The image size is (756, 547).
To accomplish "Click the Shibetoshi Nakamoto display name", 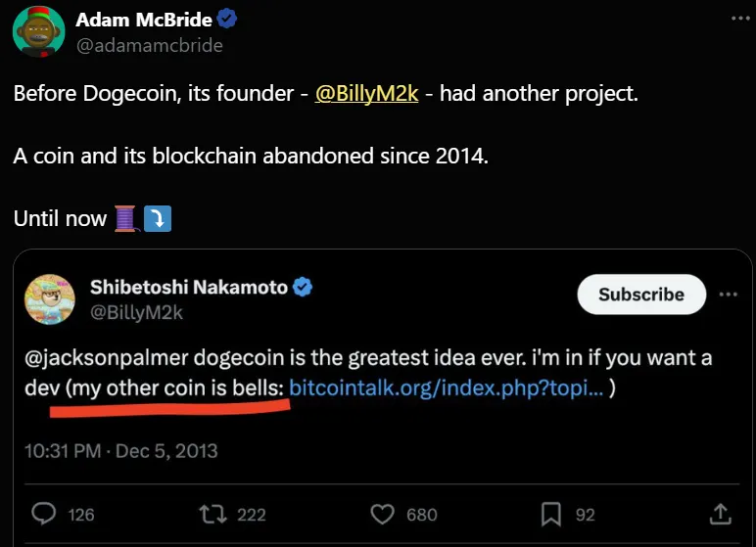I will pos(189,288).
